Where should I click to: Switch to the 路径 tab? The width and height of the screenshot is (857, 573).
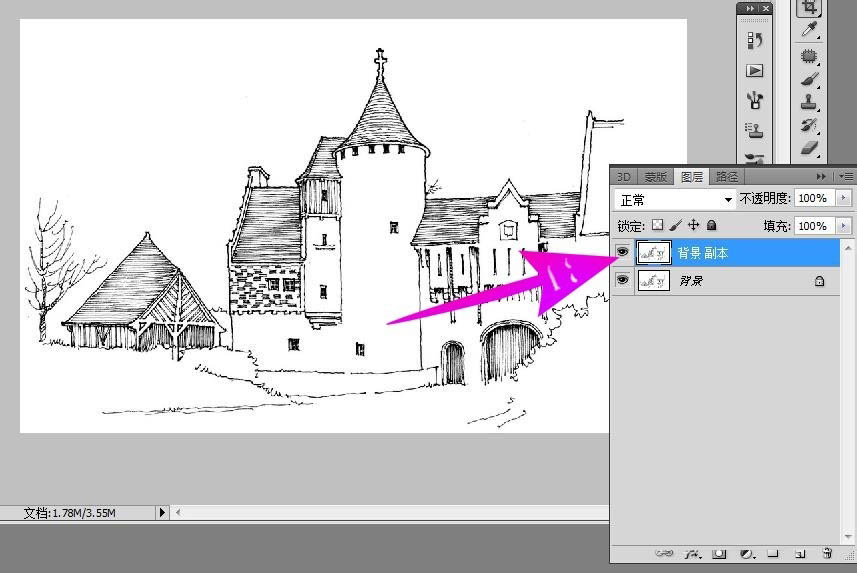pos(725,177)
